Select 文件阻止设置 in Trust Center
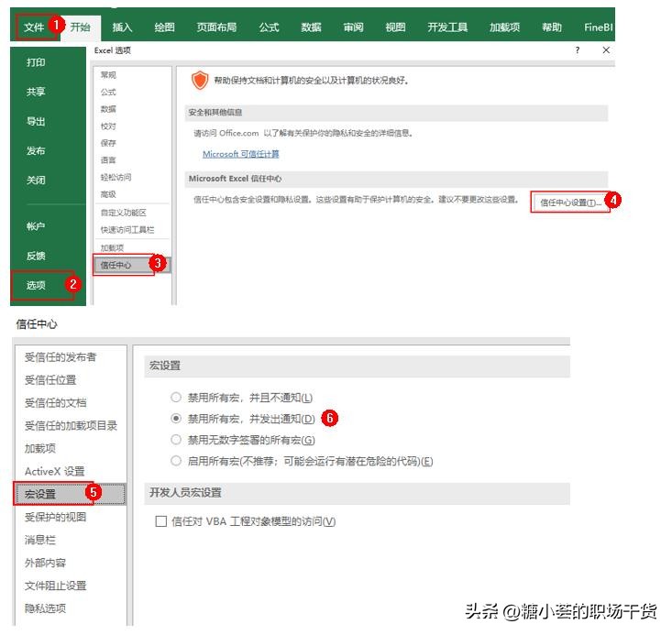Screen dimensions: 672x635 coord(55,586)
